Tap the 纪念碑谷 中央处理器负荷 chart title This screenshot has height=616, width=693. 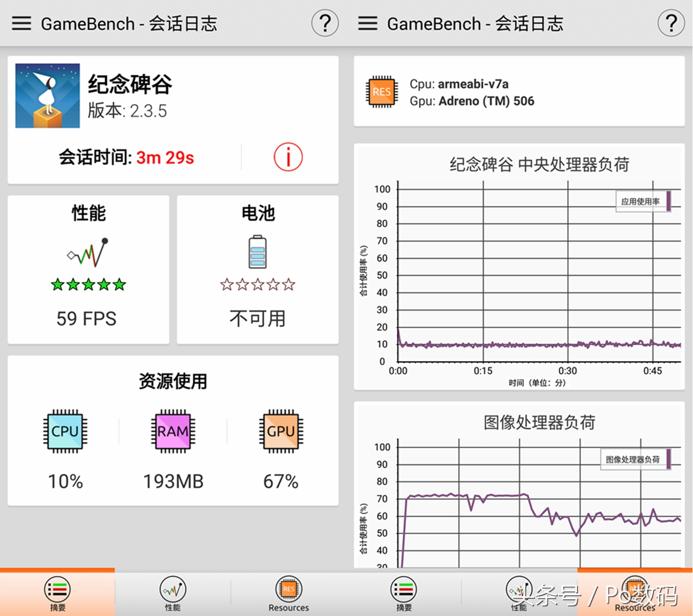point(539,165)
